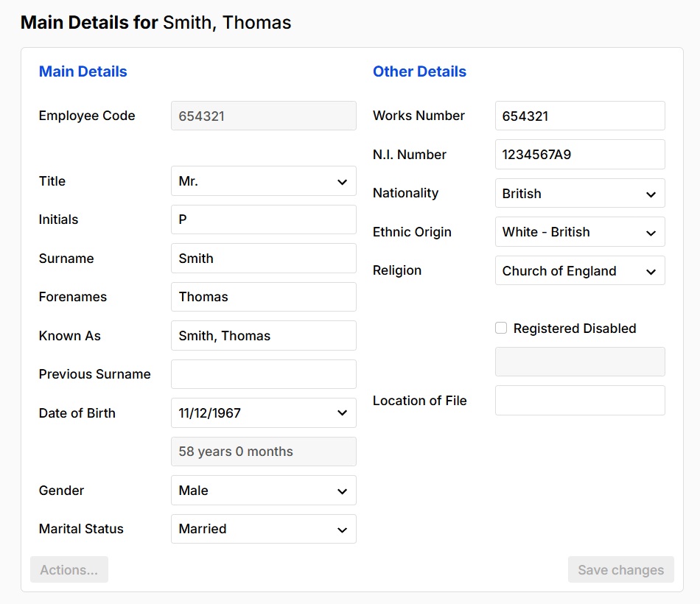Select the empty Previous Surname field

263,374
